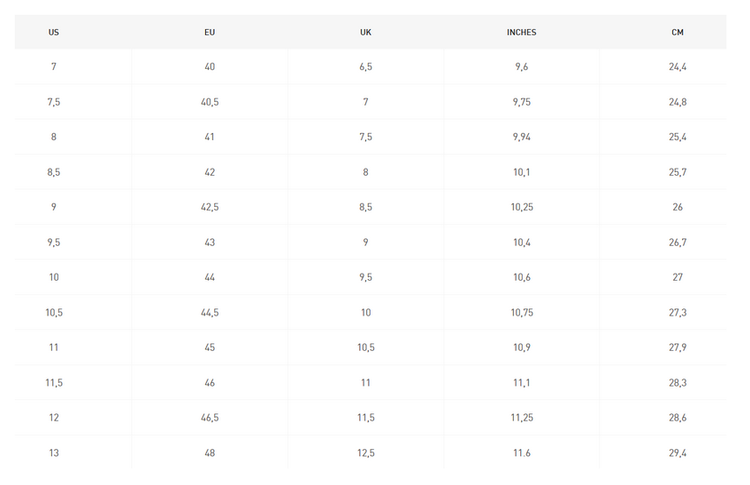The image size is (750, 485).
Task: Click the US column header
Action: tap(54, 32)
